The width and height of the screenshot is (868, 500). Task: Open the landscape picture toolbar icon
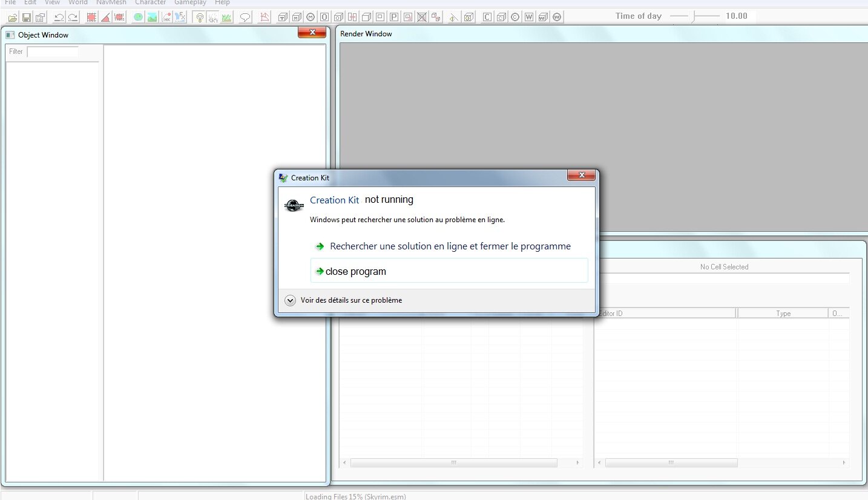(x=152, y=17)
